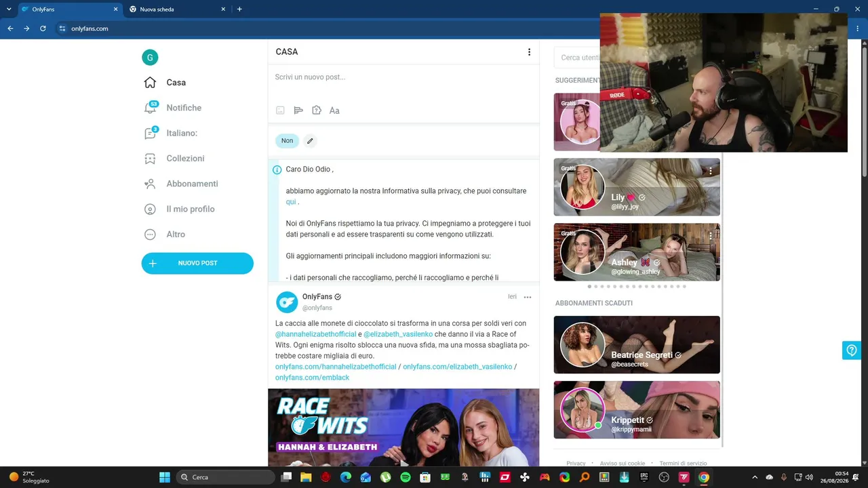Open the Avviso sui cookie footer link
This screenshot has height=488, width=868.
[623, 464]
